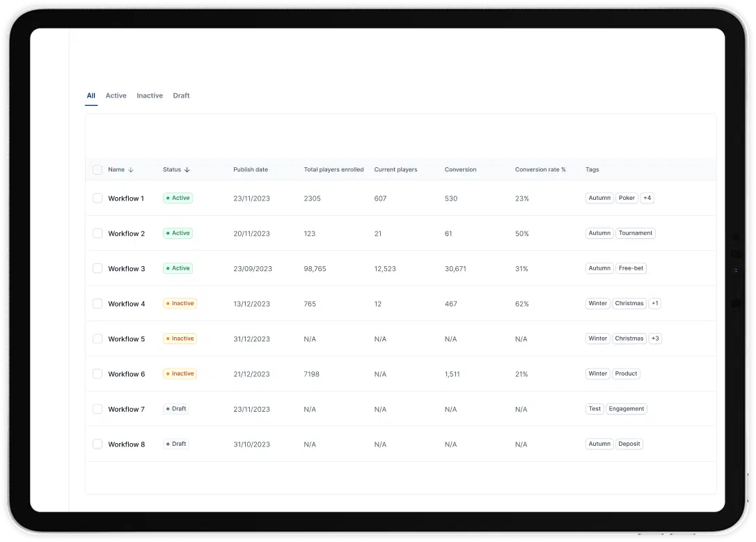Select the Free-bet tag on Workflow 3
This screenshot has width=756, height=542.
pos(631,268)
